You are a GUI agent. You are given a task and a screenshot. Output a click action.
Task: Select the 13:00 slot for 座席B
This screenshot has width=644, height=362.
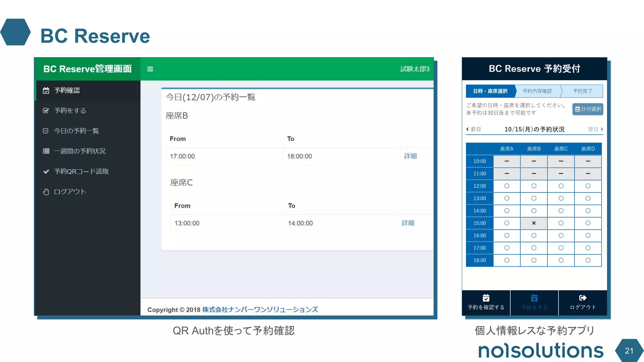534,198
